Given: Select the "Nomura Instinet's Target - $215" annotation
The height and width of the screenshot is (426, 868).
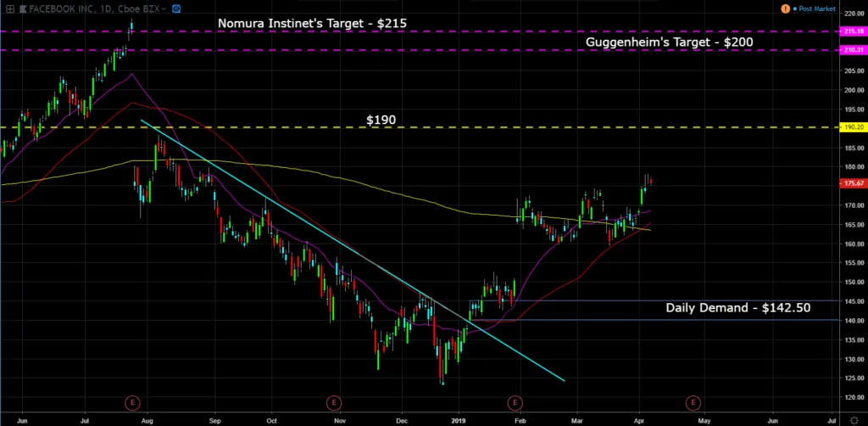Looking at the screenshot, I should 312,23.
